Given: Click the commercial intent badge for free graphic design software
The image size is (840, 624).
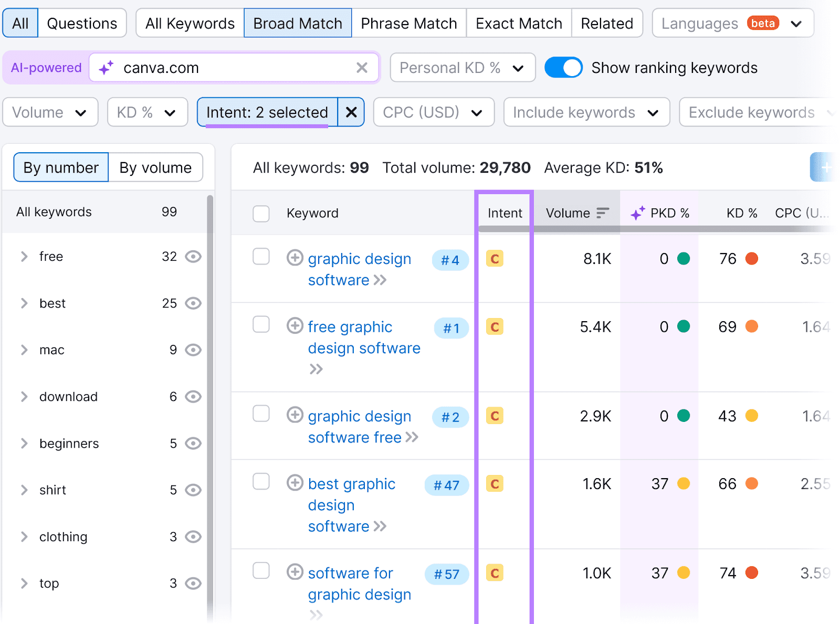Looking at the screenshot, I should point(494,327).
